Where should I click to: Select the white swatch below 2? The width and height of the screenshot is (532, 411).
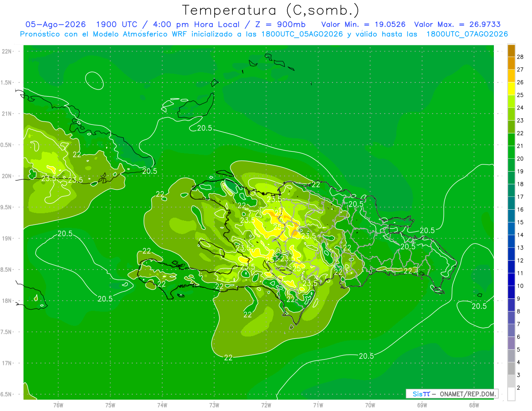tap(511, 394)
